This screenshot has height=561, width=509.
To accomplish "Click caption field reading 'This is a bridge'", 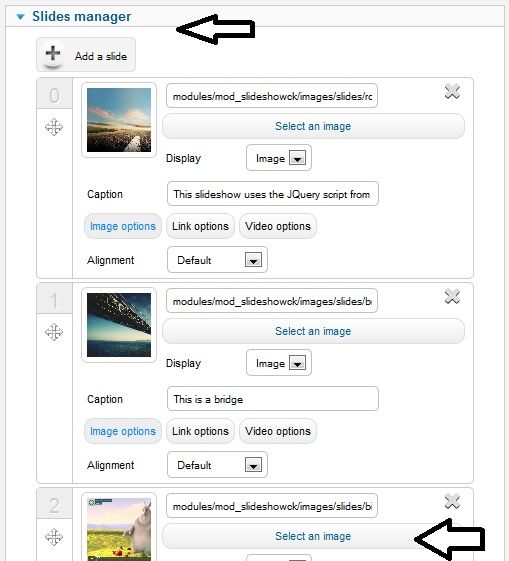I will pyautogui.click(x=273, y=399).
